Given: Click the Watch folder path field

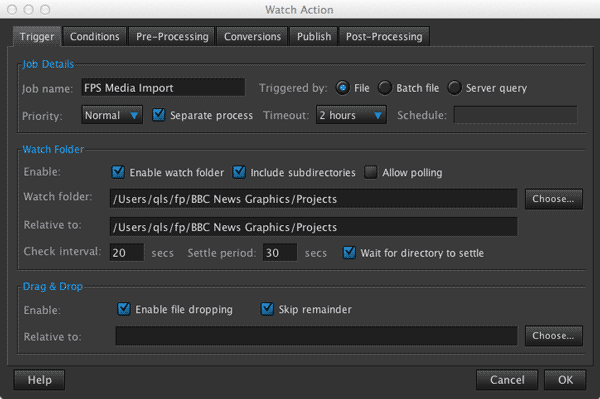Looking at the screenshot, I should point(313,199).
